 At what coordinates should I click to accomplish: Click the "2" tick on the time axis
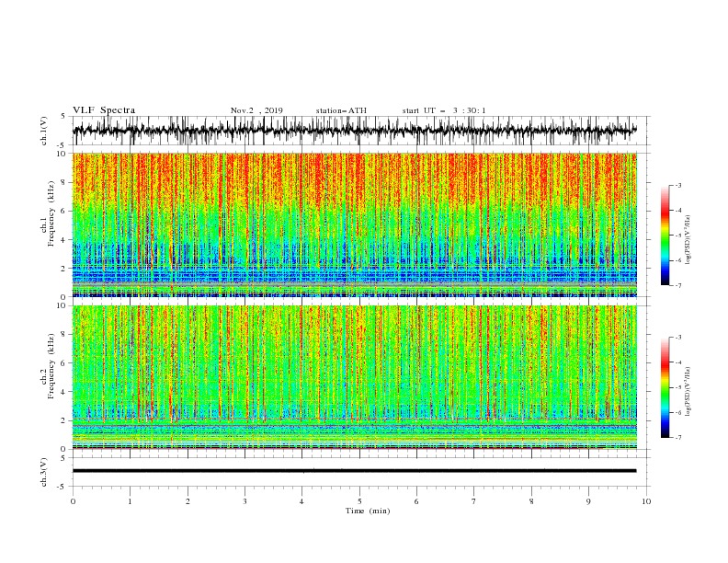click(x=188, y=501)
